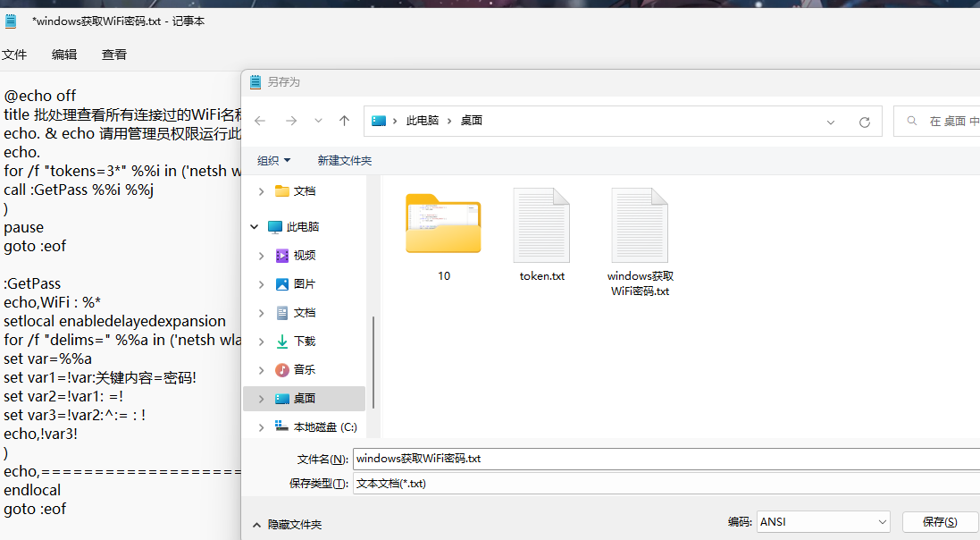Open the address bar history dropdown chevron
This screenshot has width=980, height=540.
(x=831, y=122)
